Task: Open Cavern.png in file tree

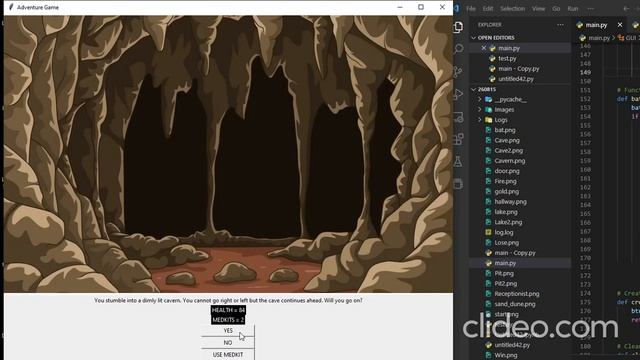Action: (510, 160)
